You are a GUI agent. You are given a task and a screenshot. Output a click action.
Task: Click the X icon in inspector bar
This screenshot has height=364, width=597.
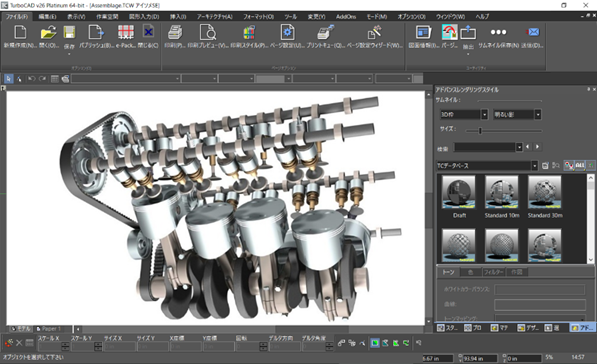[19, 343]
